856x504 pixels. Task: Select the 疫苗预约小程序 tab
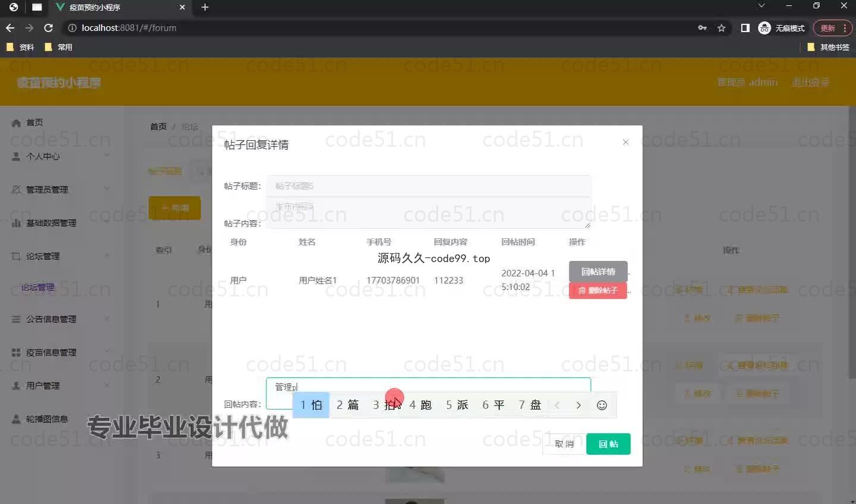tap(119, 7)
